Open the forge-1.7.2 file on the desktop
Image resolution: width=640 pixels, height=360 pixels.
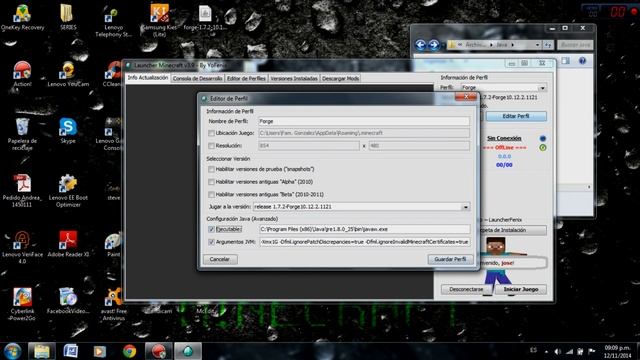click(x=205, y=18)
